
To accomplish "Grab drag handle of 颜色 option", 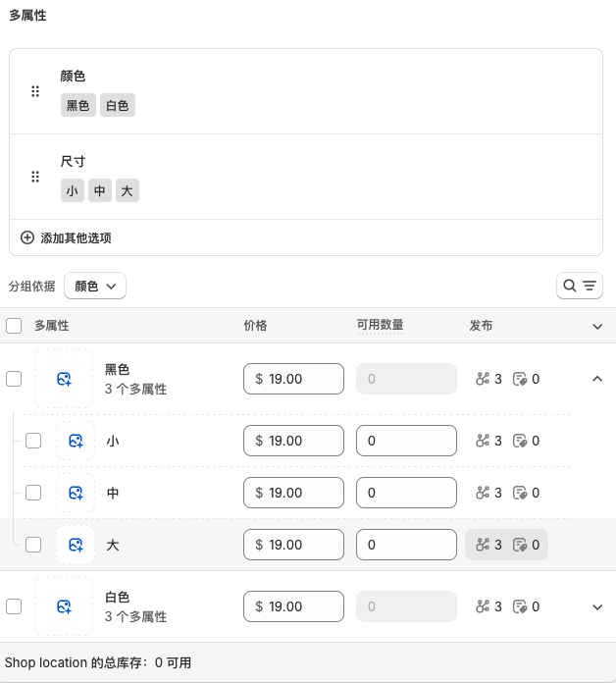I will pyautogui.click(x=35, y=91).
